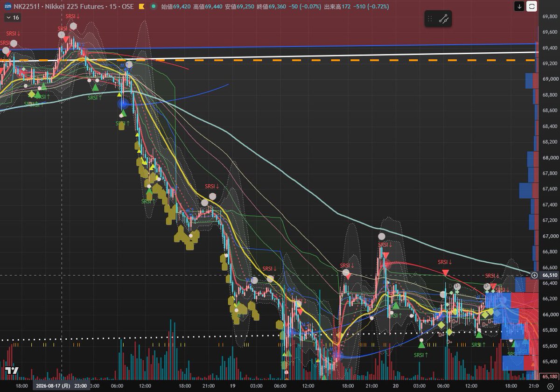Click the white bracket-frame button at top right
Viewport: 560px width, 392px height.
pyautogui.click(x=532, y=7)
